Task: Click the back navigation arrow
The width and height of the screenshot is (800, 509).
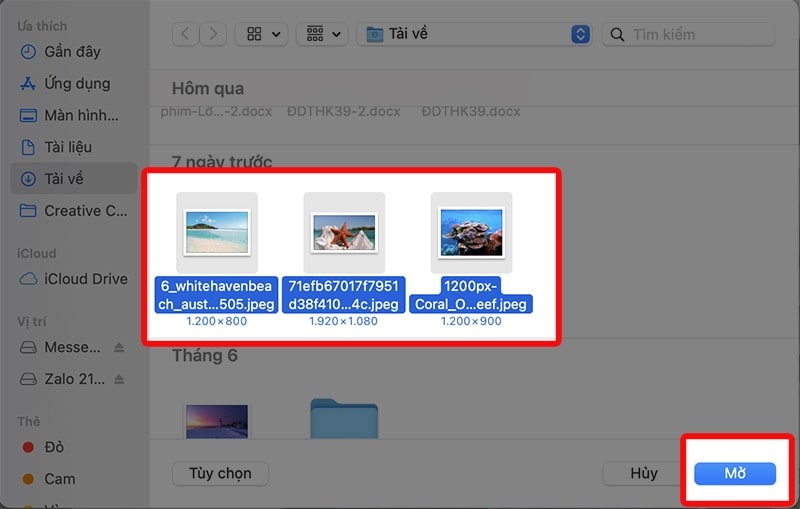Action: 185,35
